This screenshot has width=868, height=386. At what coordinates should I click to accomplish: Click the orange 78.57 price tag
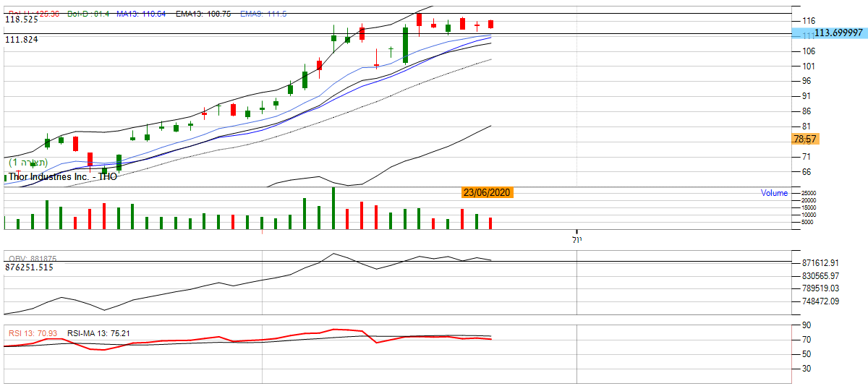pos(804,139)
